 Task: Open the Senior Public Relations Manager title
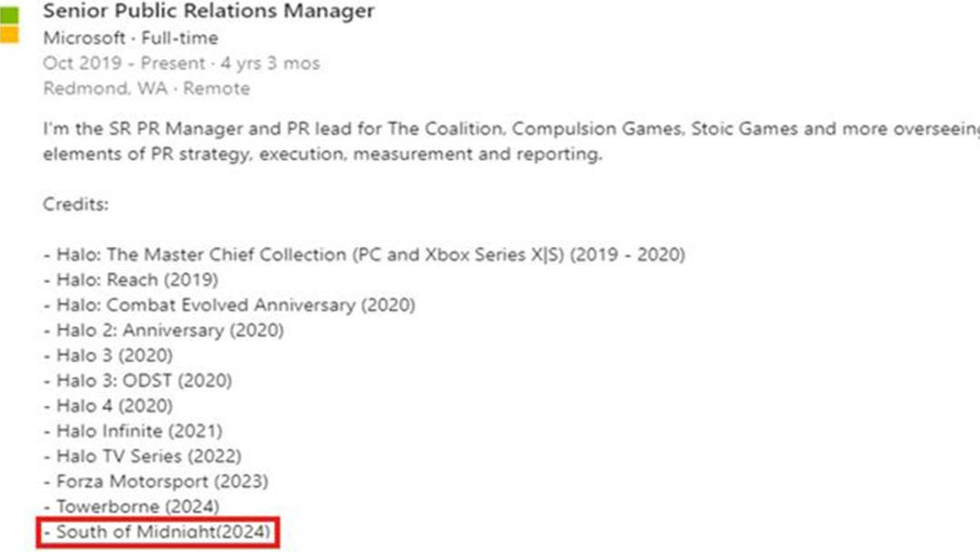(x=209, y=11)
